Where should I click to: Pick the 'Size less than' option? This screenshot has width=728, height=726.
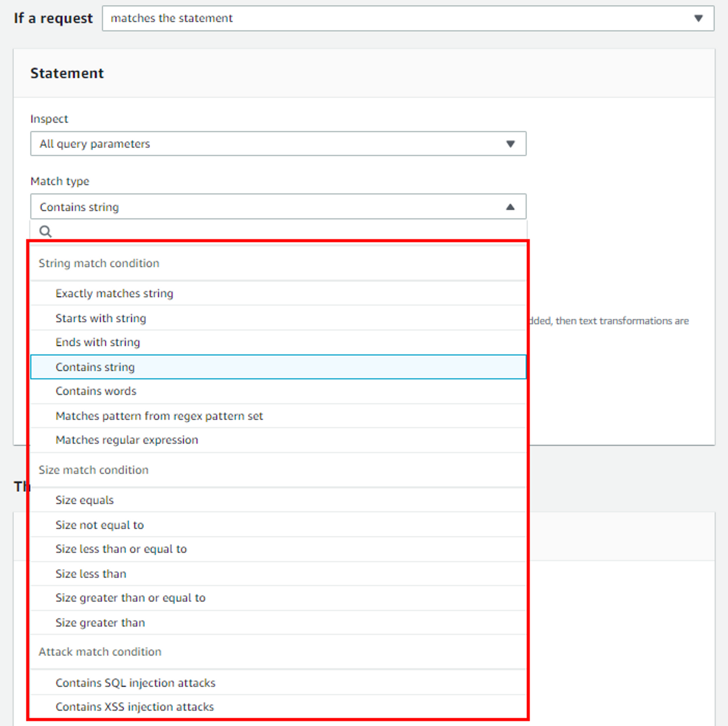[x=91, y=574]
